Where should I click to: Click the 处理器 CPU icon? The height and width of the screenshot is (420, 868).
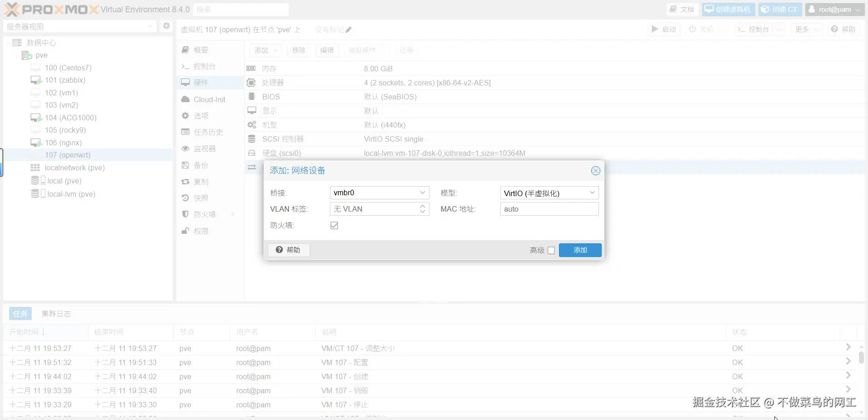tap(251, 83)
